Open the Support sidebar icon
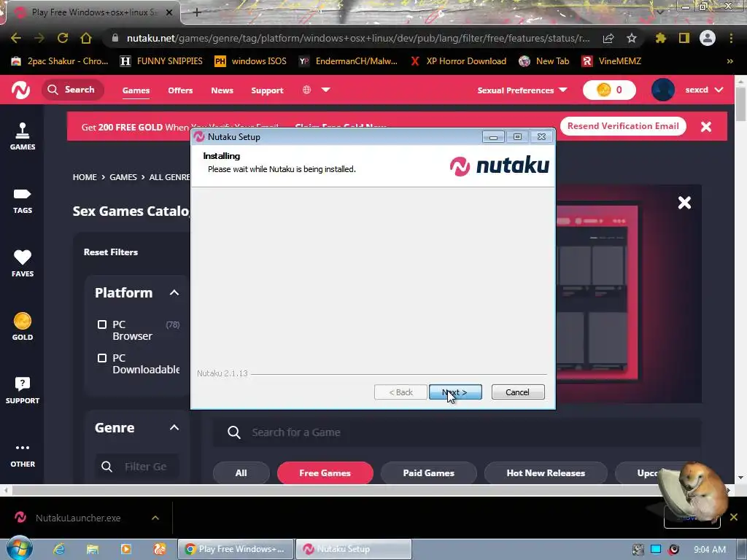Screen dimensions: 747x560 point(23,390)
